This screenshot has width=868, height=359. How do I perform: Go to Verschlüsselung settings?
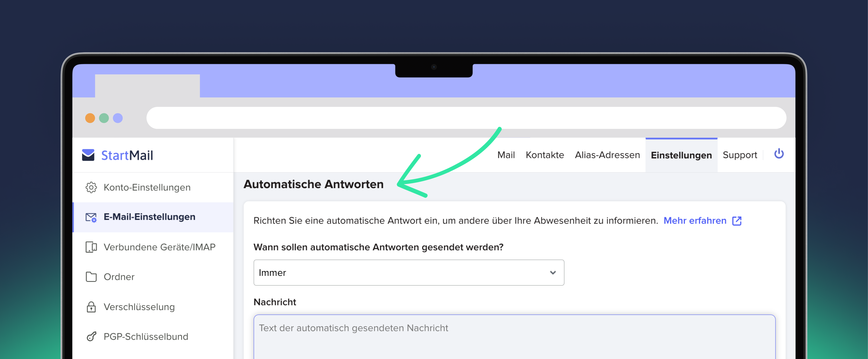153,307
